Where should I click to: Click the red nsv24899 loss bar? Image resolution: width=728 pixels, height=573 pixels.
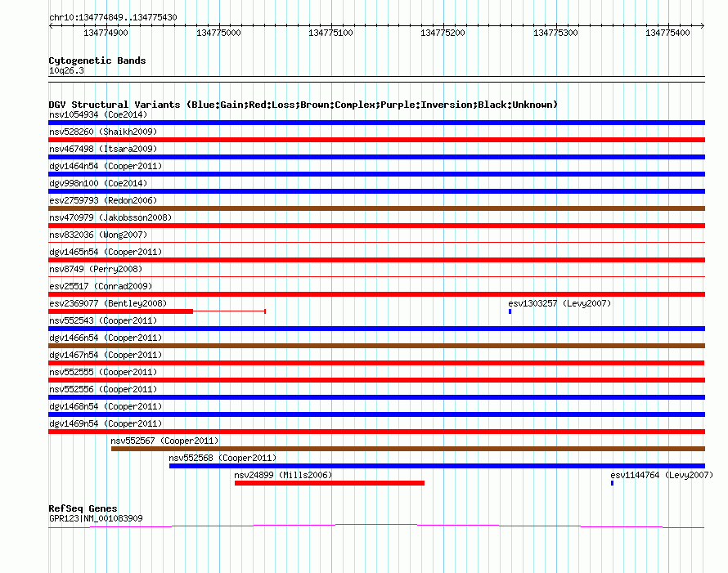pos(330,483)
